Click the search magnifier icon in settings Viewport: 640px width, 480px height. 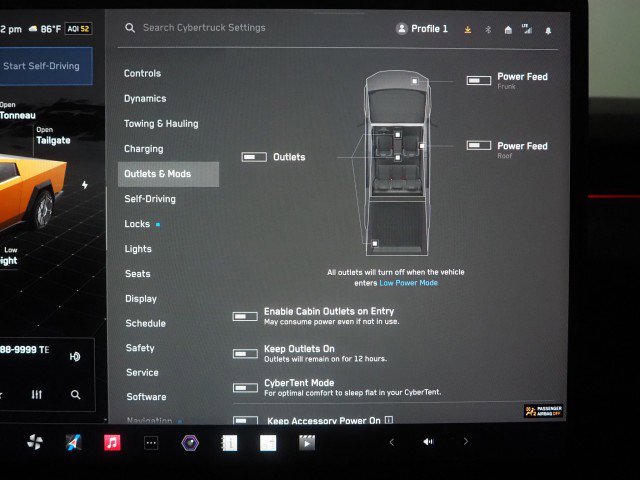130,28
